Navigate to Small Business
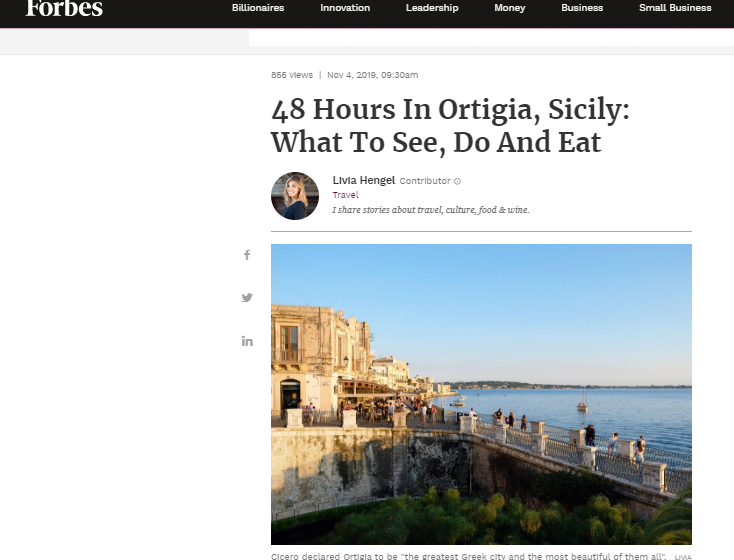 tap(675, 8)
